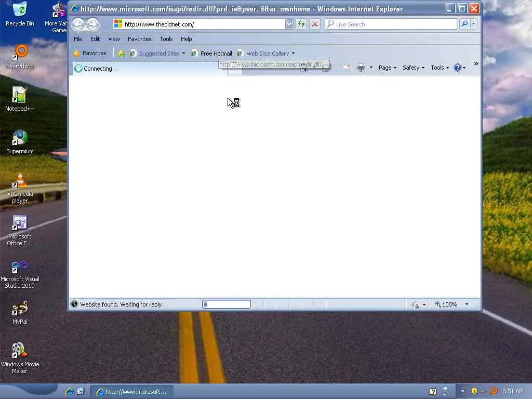Click the browser Back arrow button

pos(78,24)
